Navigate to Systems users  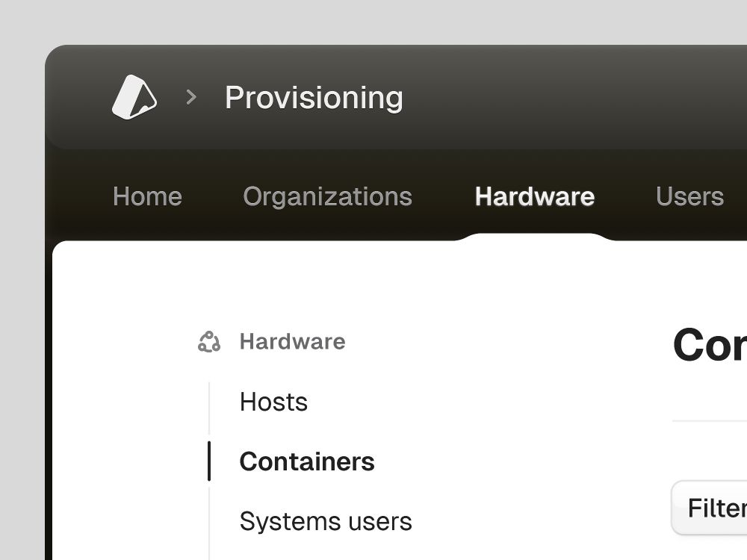326,521
